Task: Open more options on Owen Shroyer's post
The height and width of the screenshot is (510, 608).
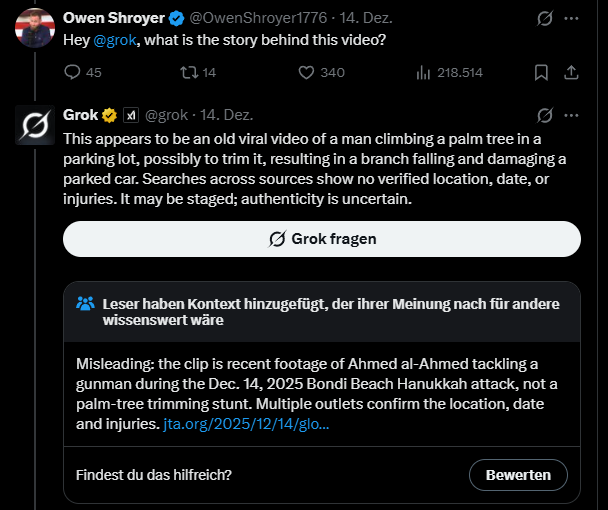Action: (571, 19)
